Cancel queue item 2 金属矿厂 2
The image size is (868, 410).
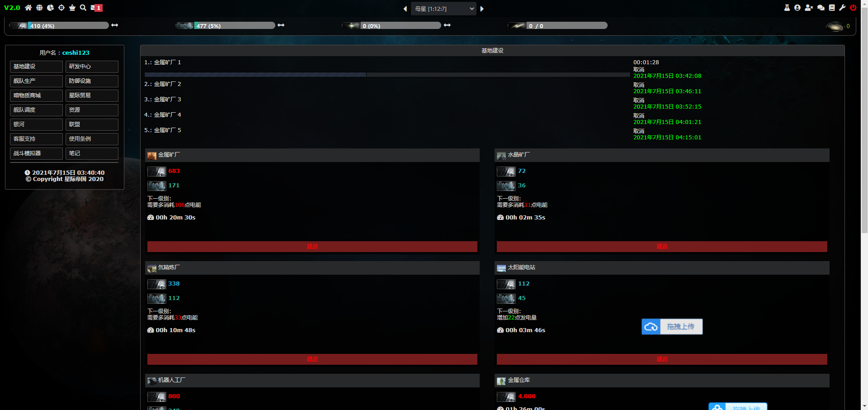[639, 85]
